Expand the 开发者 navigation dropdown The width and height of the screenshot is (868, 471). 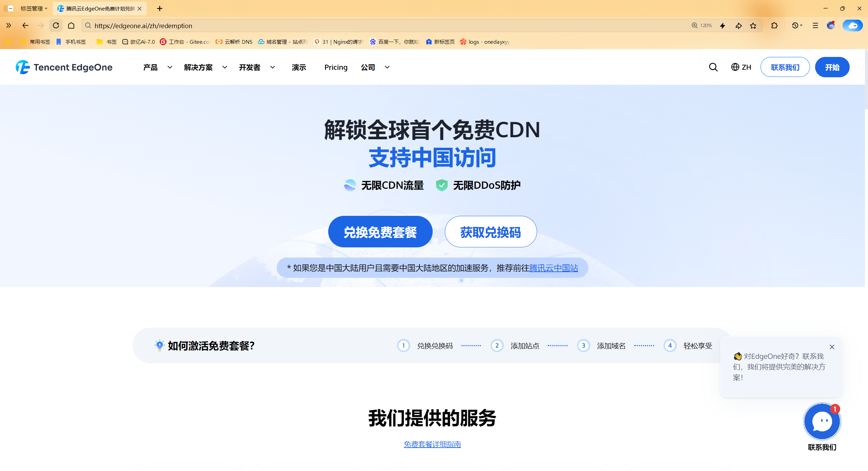(273, 67)
